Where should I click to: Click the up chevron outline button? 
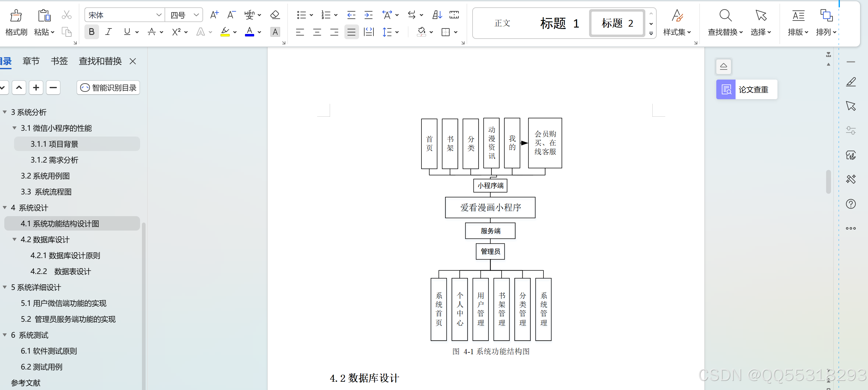[x=19, y=88]
